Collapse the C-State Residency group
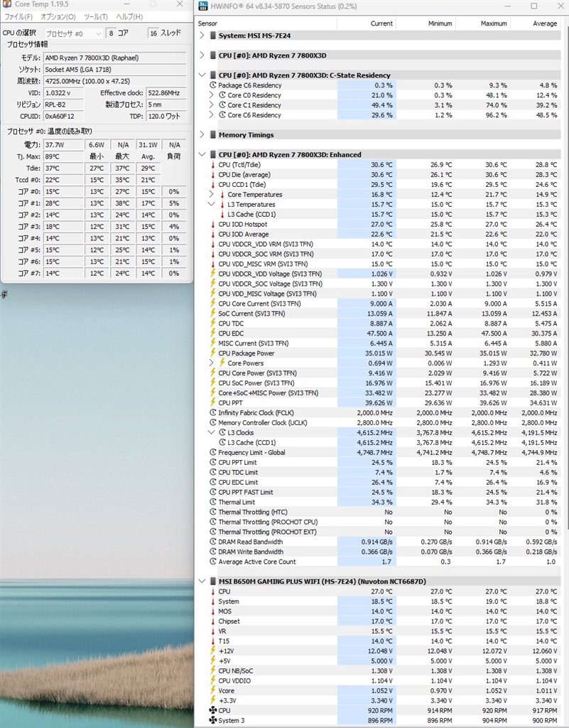This screenshot has height=728, width=569. tap(202, 75)
